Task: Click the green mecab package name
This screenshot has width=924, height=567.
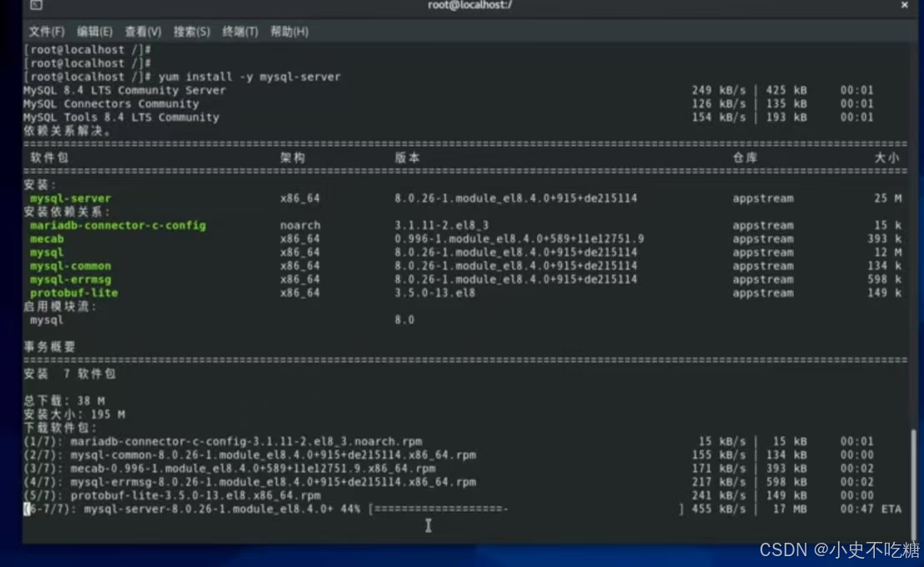Action: click(47, 239)
